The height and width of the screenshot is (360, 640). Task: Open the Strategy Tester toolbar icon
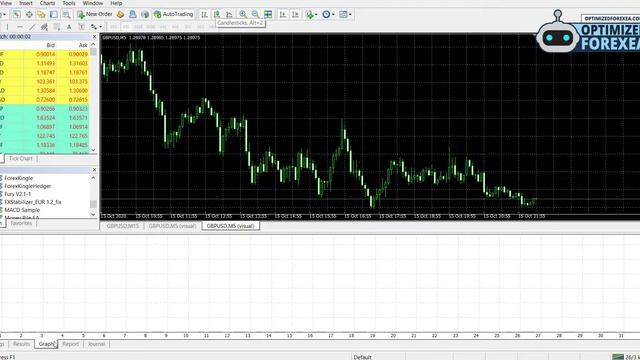pyautogui.click(x=66, y=14)
